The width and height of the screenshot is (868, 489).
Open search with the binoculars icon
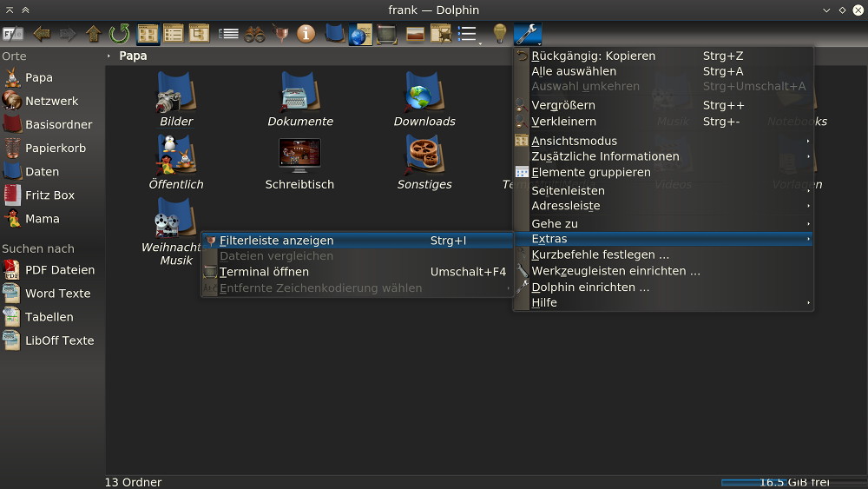click(254, 35)
